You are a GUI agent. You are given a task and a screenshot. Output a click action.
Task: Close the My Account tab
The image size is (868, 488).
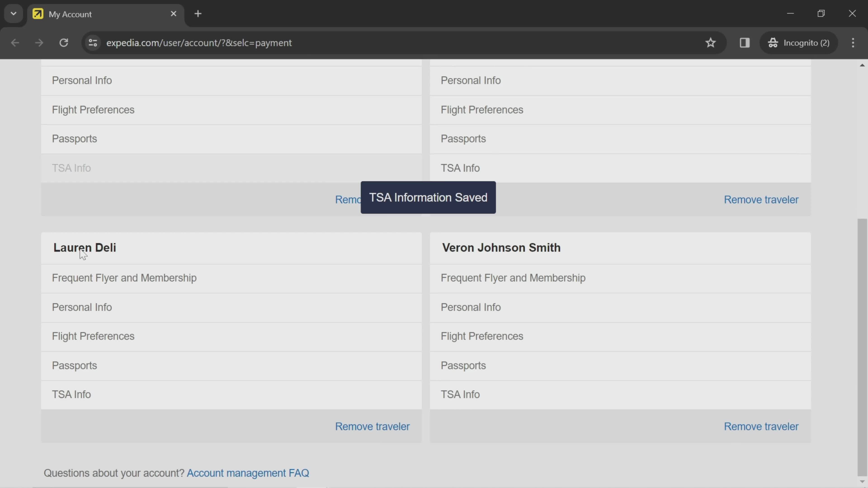click(174, 14)
